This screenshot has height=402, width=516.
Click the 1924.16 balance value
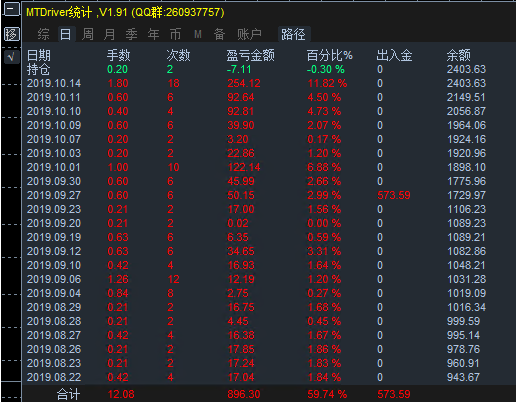click(x=466, y=139)
